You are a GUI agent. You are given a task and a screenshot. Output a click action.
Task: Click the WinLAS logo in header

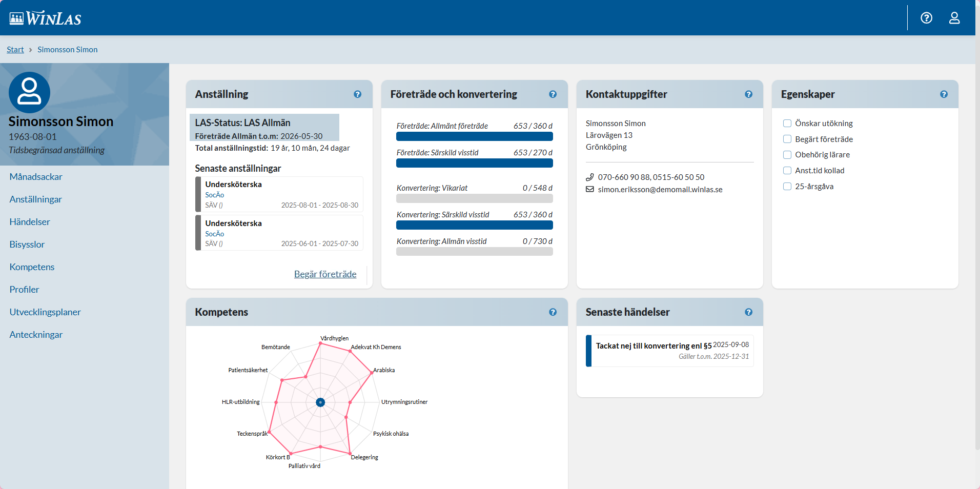tap(45, 18)
